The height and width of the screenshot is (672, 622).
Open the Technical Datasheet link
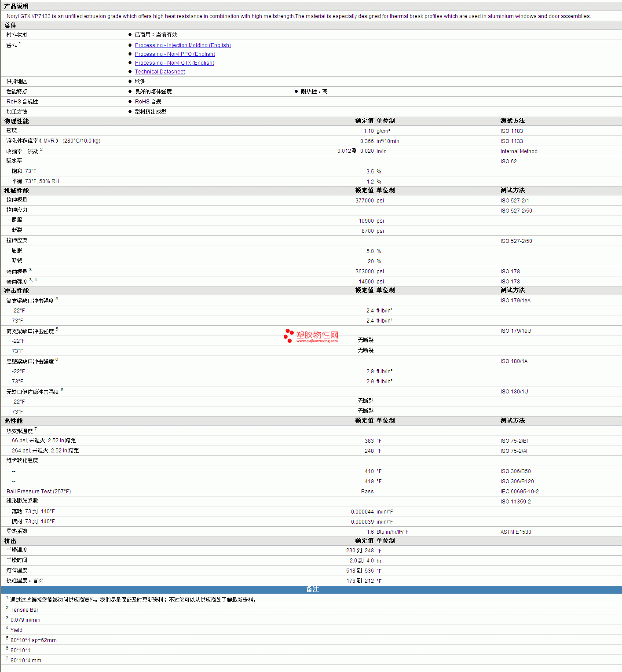click(160, 72)
